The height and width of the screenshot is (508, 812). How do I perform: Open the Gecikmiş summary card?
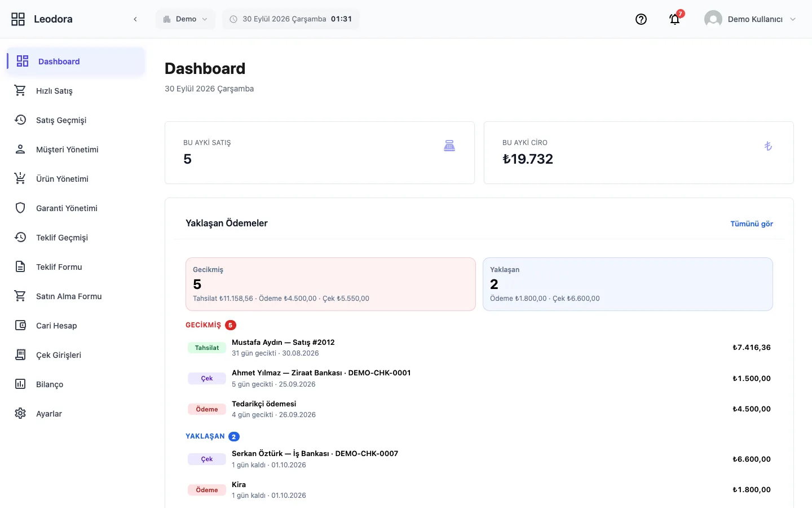[x=330, y=284]
